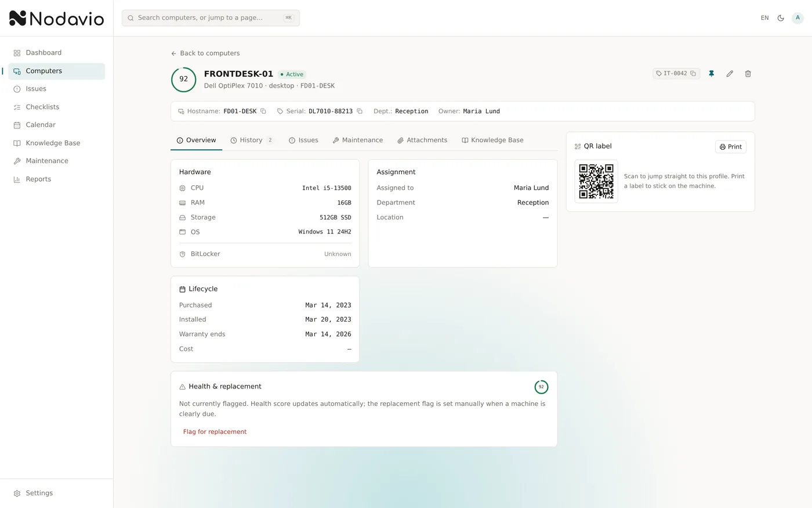Click the small health score ring in Health card
The height and width of the screenshot is (508, 812).
(x=541, y=387)
